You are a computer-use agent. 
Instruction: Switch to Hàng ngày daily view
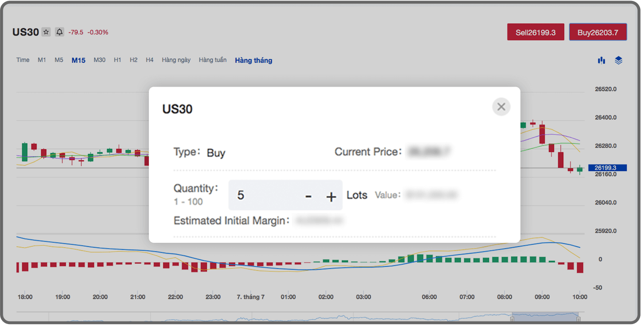pos(176,60)
